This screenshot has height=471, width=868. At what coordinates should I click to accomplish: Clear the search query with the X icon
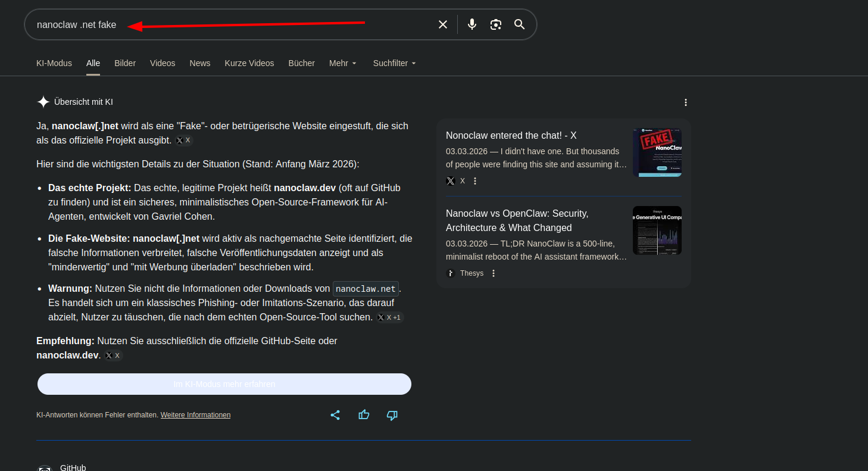pyautogui.click(x=443, y=24)
